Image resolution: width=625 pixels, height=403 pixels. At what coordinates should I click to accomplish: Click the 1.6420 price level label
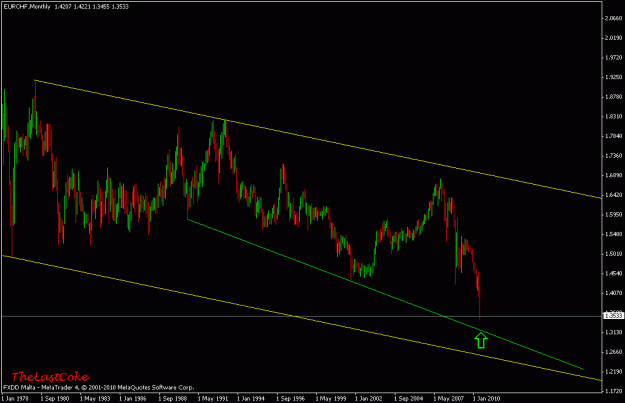[613, 195]
